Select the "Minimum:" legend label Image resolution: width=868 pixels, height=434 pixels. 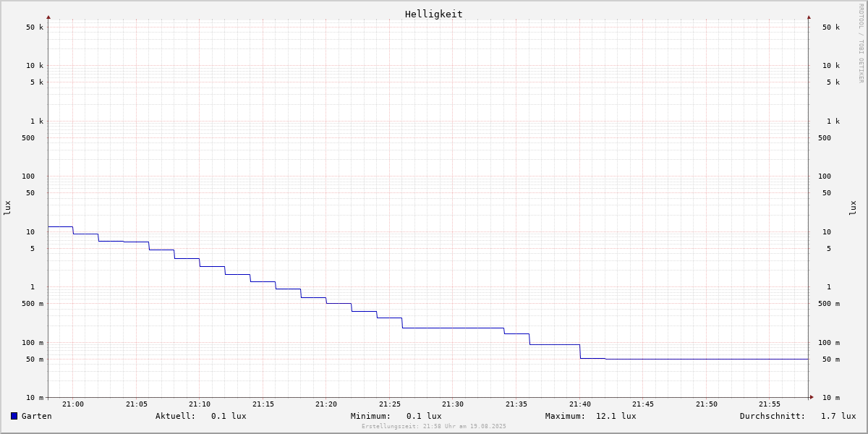coord(371,416)
